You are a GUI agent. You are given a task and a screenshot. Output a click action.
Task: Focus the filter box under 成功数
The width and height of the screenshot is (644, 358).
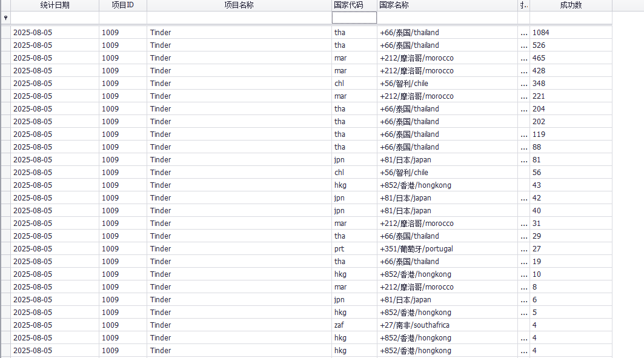571,18
